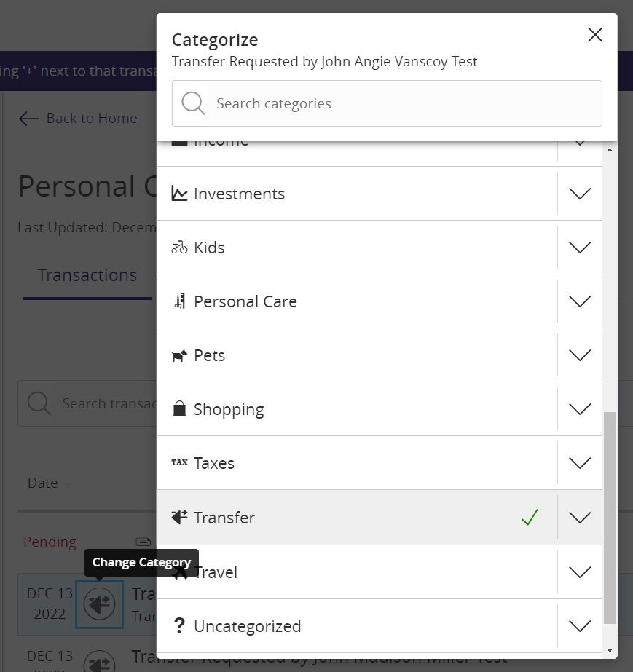Screen dimensions: 633x672
Task: Open the Transactions tab
Action: pyautogui.click(x=87, y=275)
